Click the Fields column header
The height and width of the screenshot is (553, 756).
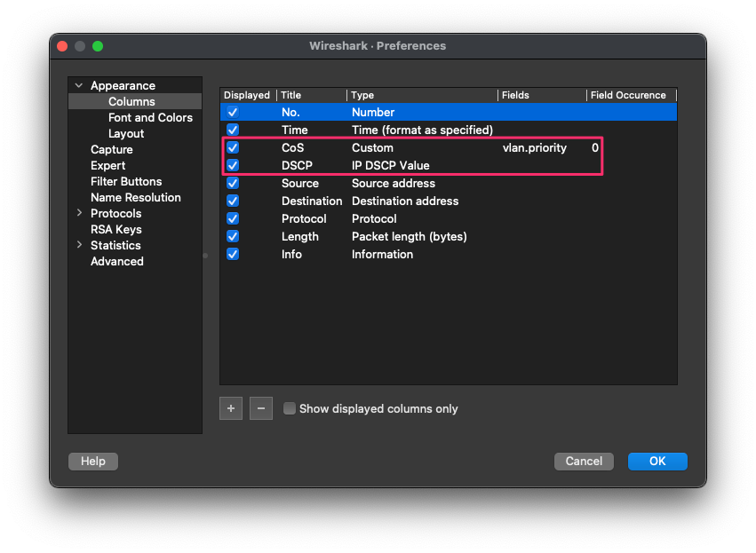coord(542,95)
